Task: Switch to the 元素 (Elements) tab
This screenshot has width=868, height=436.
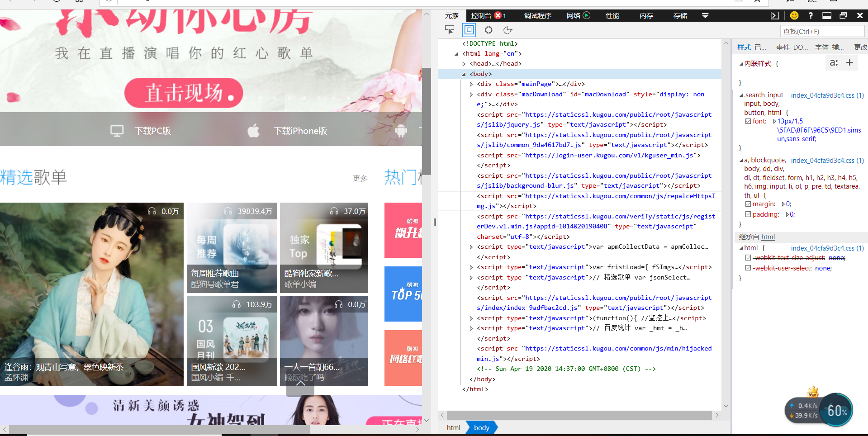Action: pos(452,15)
